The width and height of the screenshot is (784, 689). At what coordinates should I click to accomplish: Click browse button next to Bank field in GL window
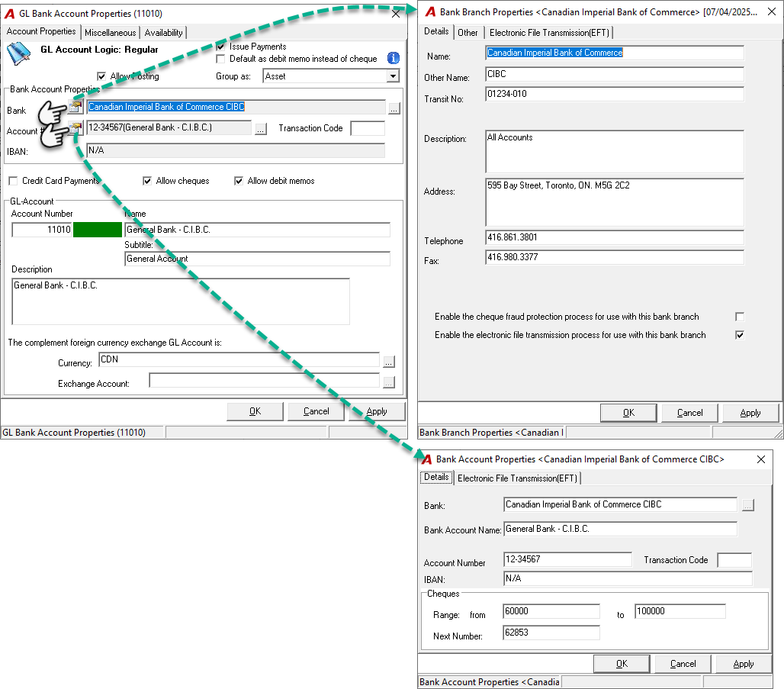pos(394,108)
